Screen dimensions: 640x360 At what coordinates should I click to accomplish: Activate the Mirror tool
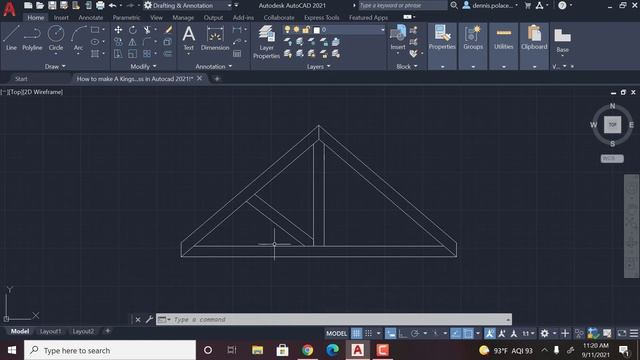[133, 42]
